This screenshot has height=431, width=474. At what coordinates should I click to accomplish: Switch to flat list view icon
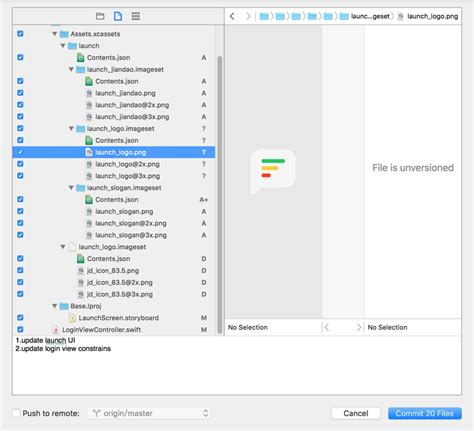point(136,16)
